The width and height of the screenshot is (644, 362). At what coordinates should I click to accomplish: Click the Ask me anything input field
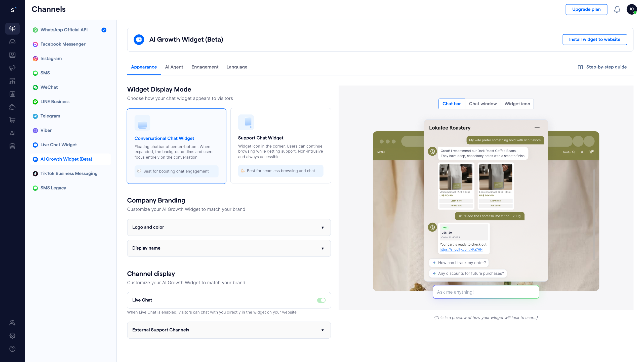click(486, 292)
